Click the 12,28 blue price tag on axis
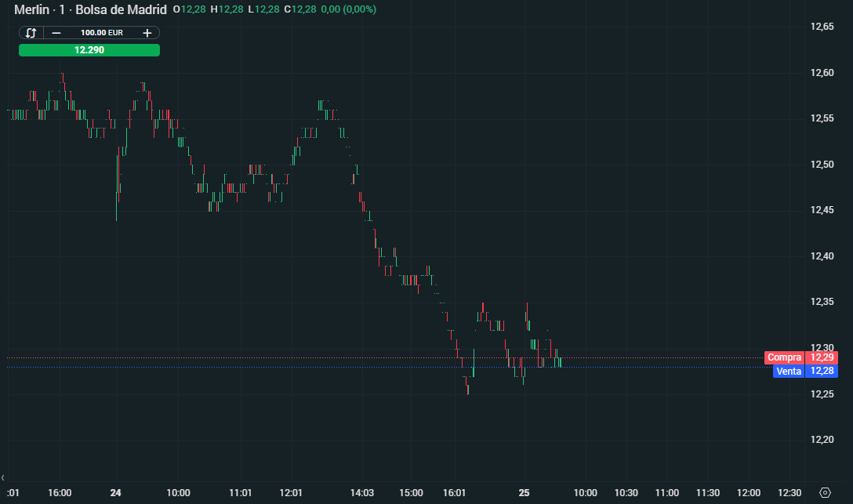Viewport: 853px width, 504px height. click(822, 371)
